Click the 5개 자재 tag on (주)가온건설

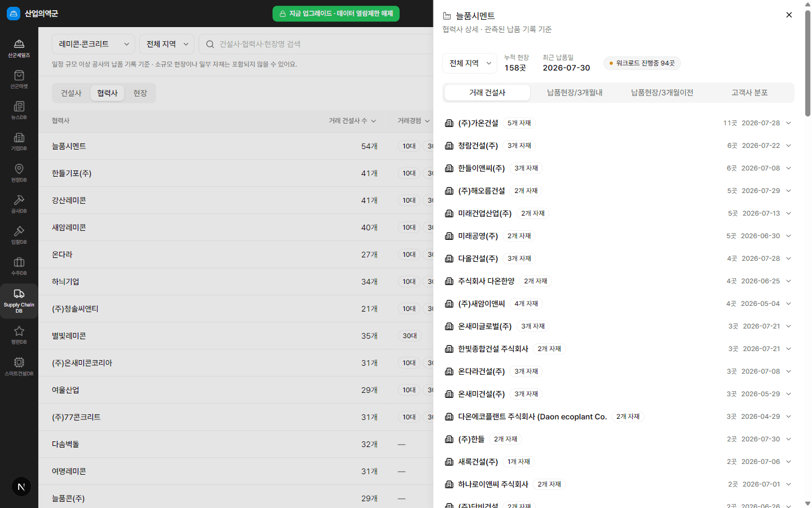point(519,123)
